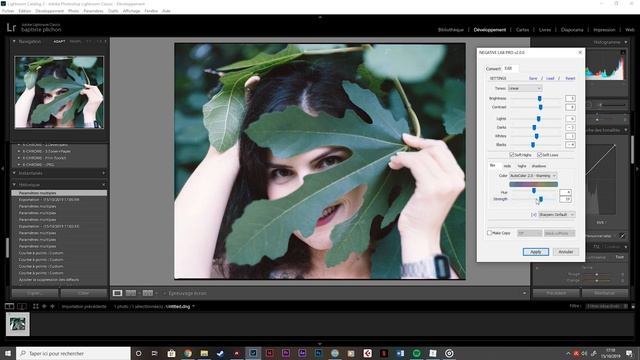
Task: Open the Color model dropdown
Action: 533,176
